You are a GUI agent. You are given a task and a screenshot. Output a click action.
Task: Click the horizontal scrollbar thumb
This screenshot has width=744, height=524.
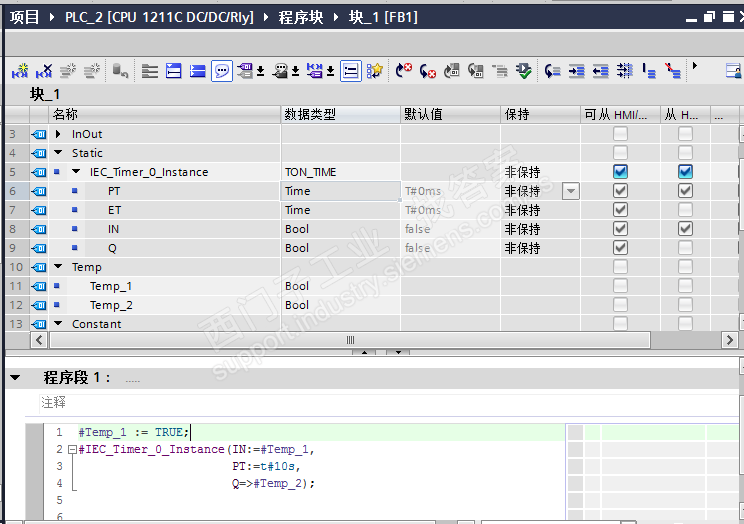pos(350,340)
